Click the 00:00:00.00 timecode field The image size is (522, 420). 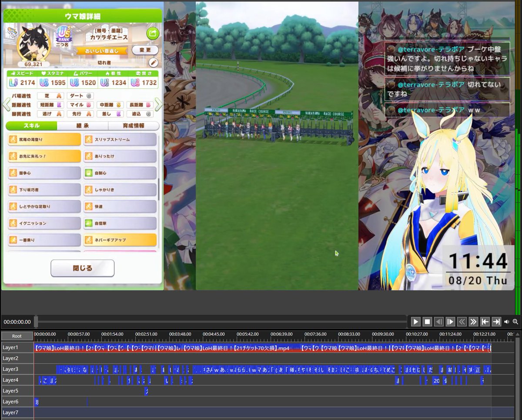pyautogui.click(x=17, y=322)
